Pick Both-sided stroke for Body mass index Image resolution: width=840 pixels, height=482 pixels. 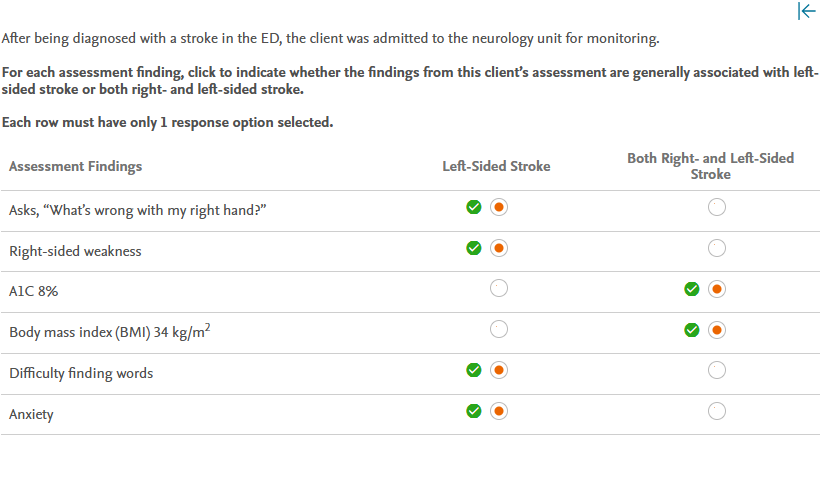[716, 329]
